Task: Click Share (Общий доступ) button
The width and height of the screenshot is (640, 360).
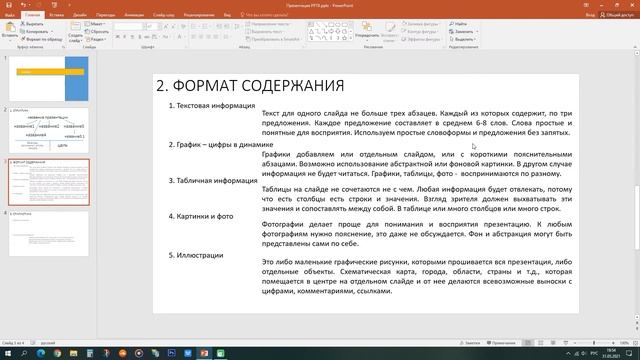Action: tap(617, 15)
